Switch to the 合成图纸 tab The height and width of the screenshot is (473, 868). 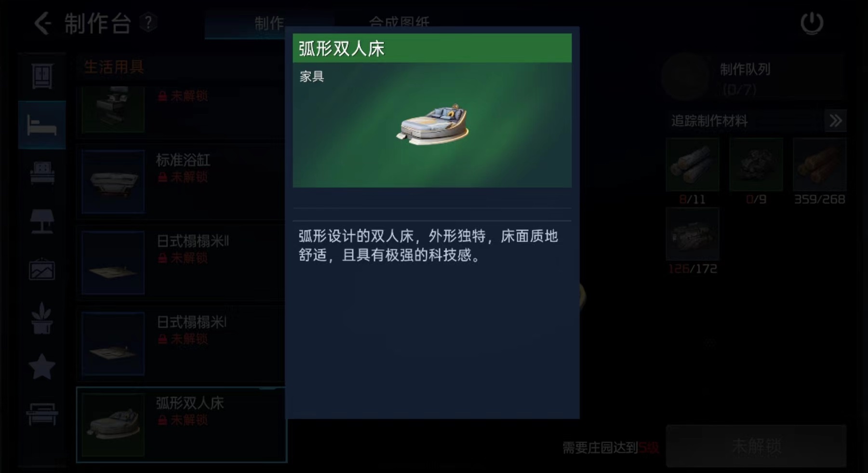coord(399,22)
